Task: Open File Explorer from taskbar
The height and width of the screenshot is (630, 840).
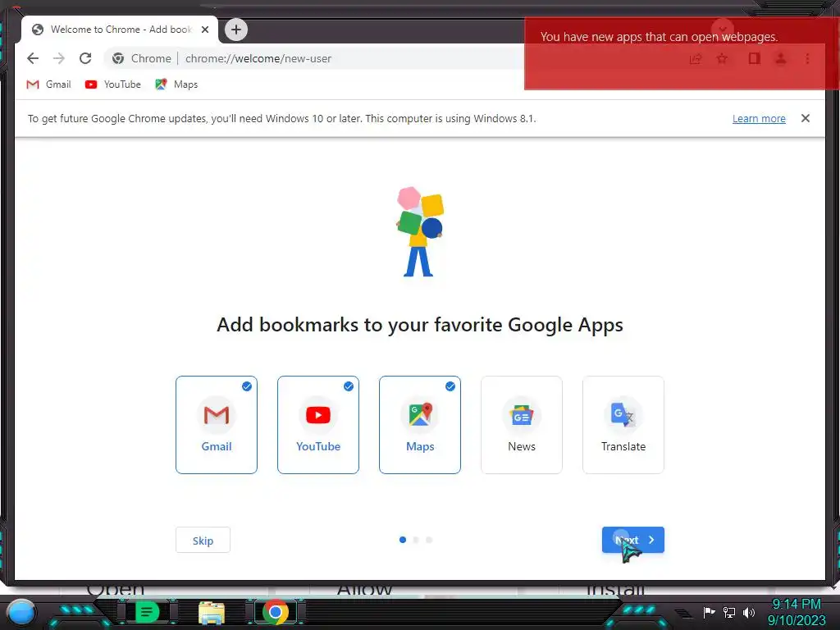Action: point(212,613)
